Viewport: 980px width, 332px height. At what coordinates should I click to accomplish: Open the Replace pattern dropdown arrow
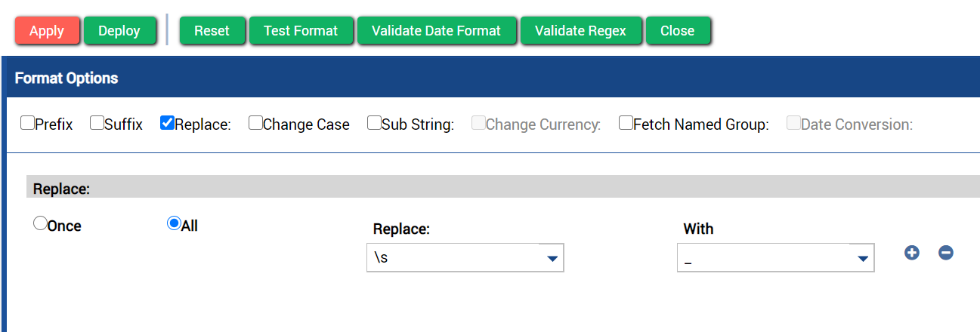tap(552, 258)
